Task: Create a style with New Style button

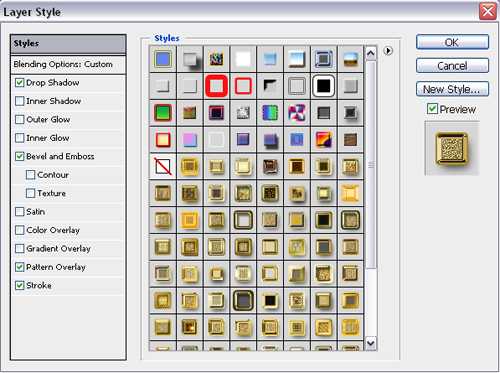Action: [452, 89]
